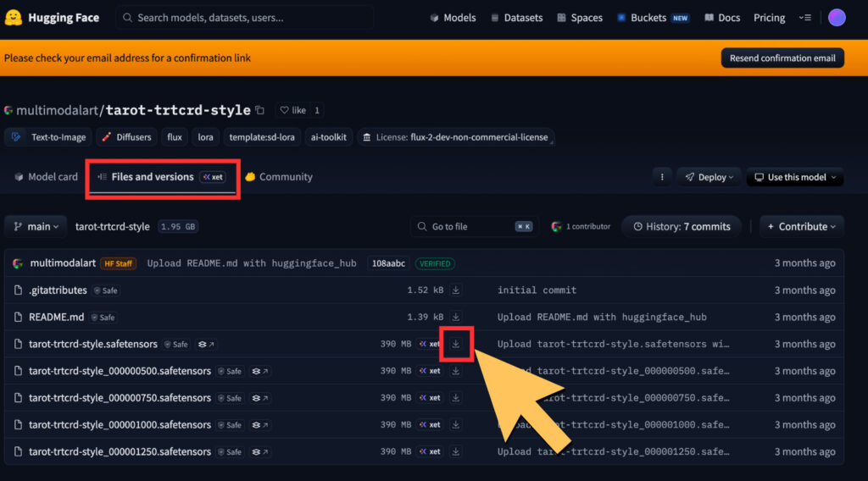The height and width of the screenshot is (481, 868).
Task: Open the user profile avatar
Action: (x=837, y=18)
